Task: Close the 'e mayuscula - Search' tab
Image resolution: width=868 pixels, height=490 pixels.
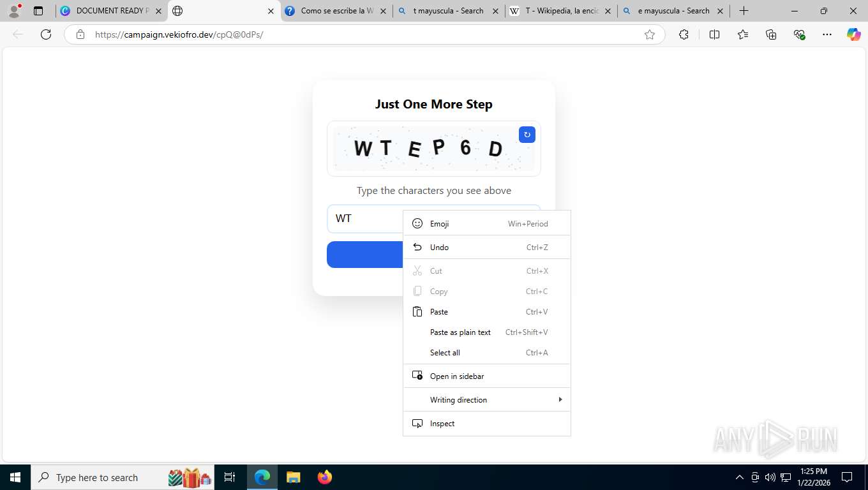Action: (x=720, y=11)
